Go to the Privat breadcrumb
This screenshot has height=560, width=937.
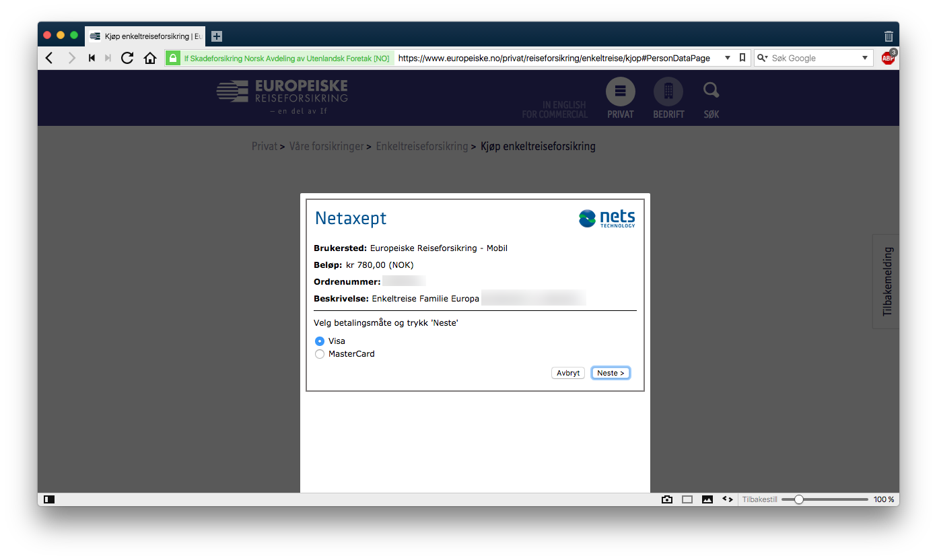pyautogui.click(x=265, y=146)
